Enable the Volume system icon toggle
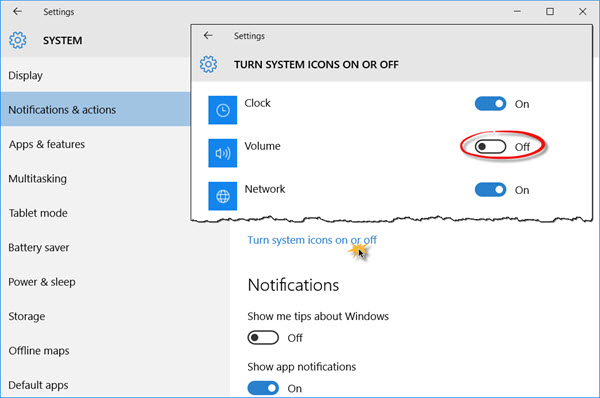This screenshot has height=398, width=600. [x=490, y=147]
